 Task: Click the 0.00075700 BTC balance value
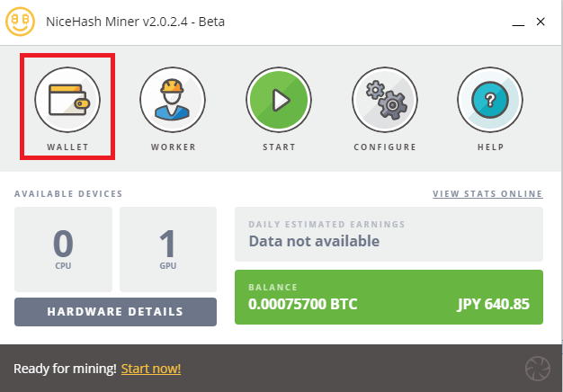coord(303,305)
